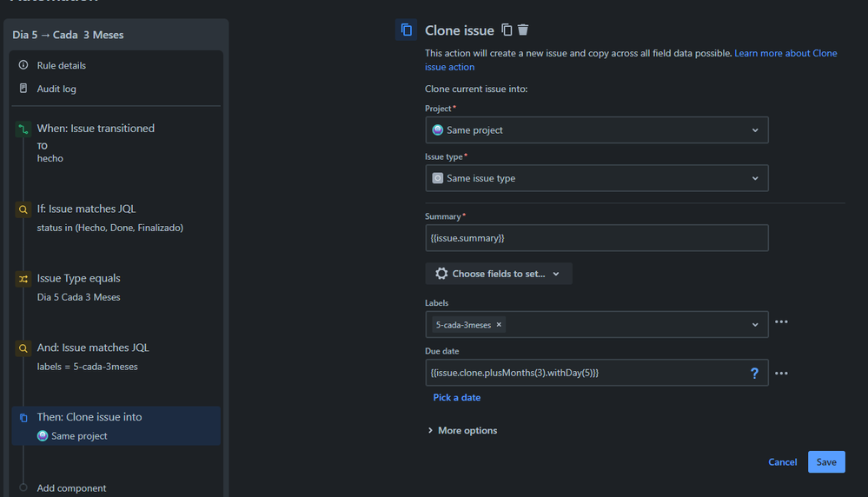Click the Issue transitioned trigger icon
868x497 pixels.
(x=23, y=129)
